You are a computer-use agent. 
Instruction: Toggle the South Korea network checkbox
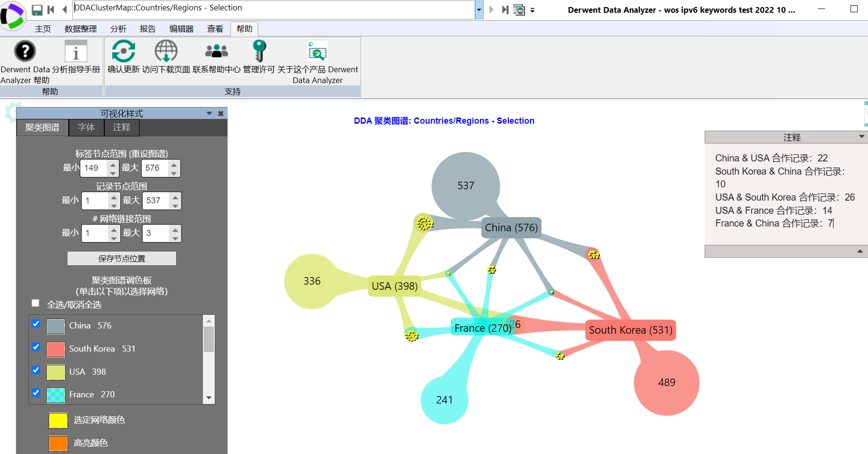click(36, 347)
